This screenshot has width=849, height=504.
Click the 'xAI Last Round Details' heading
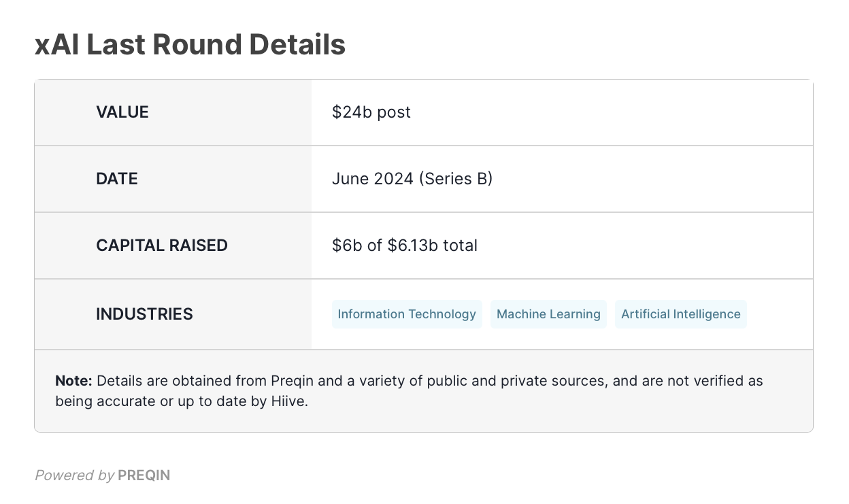(190, 45)
